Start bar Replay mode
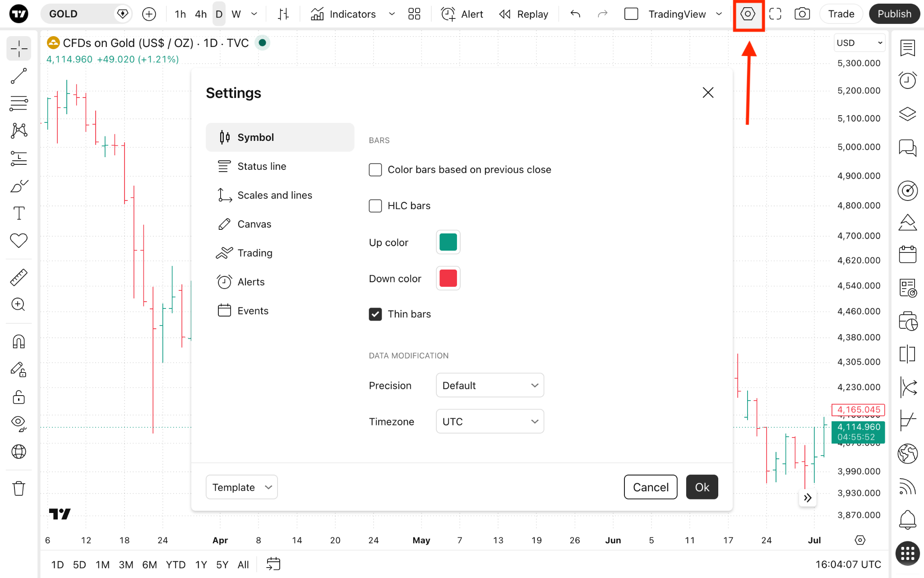 click(x=524, y=14)
